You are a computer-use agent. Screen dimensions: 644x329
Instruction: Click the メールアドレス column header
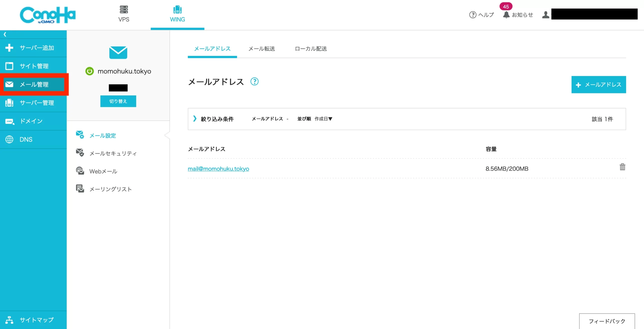[207, 149]
